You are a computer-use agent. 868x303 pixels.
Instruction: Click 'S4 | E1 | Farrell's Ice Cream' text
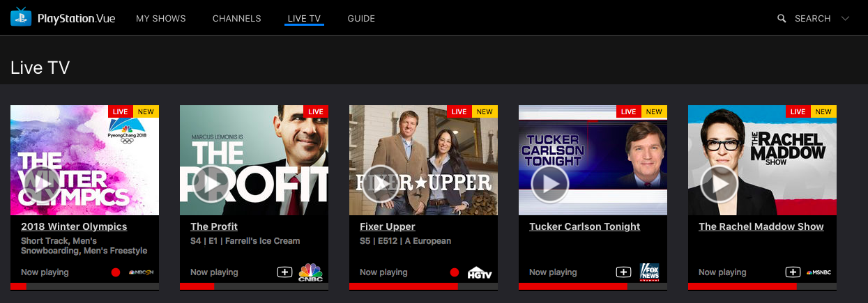pos(245,241)
